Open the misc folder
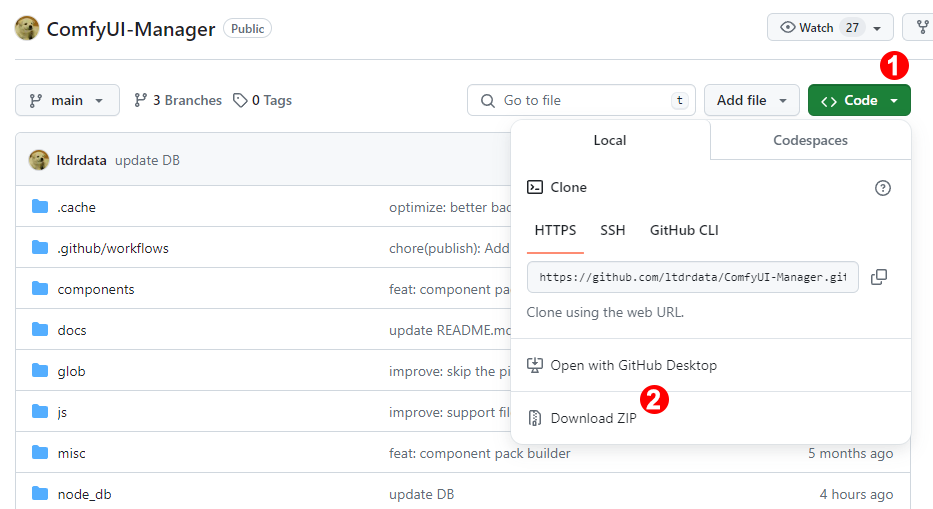933x509 pixels. coord(71,454)
